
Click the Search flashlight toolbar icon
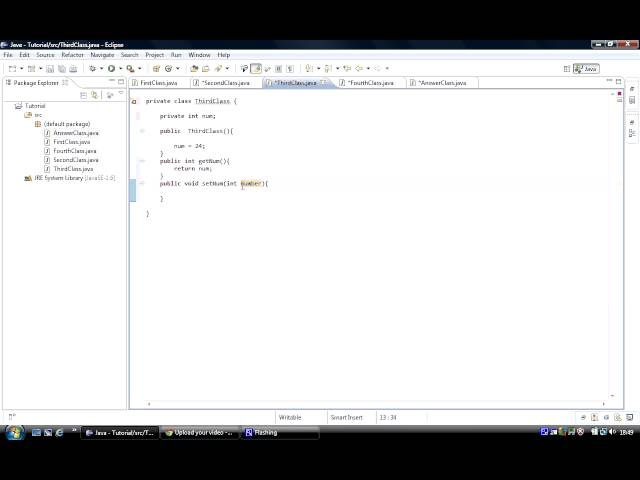(218, 69)
